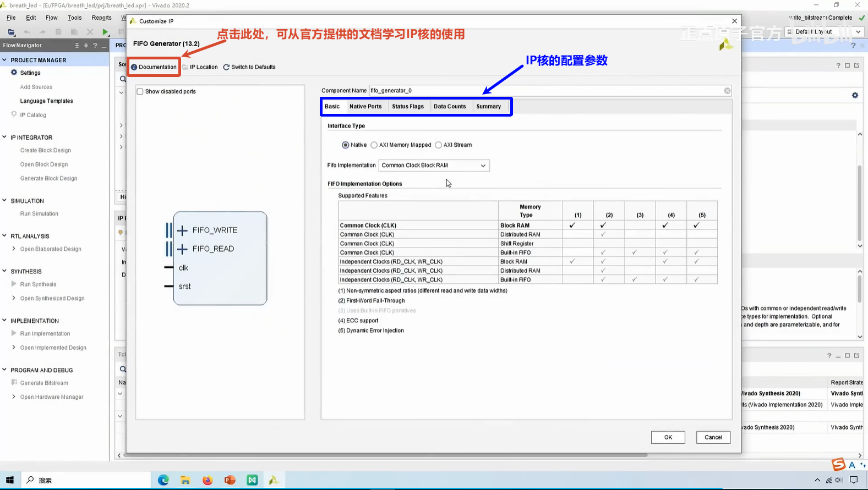This screenshot has height=490, width=868.
Task: Open the Tools menu
Action: point(75,18)
